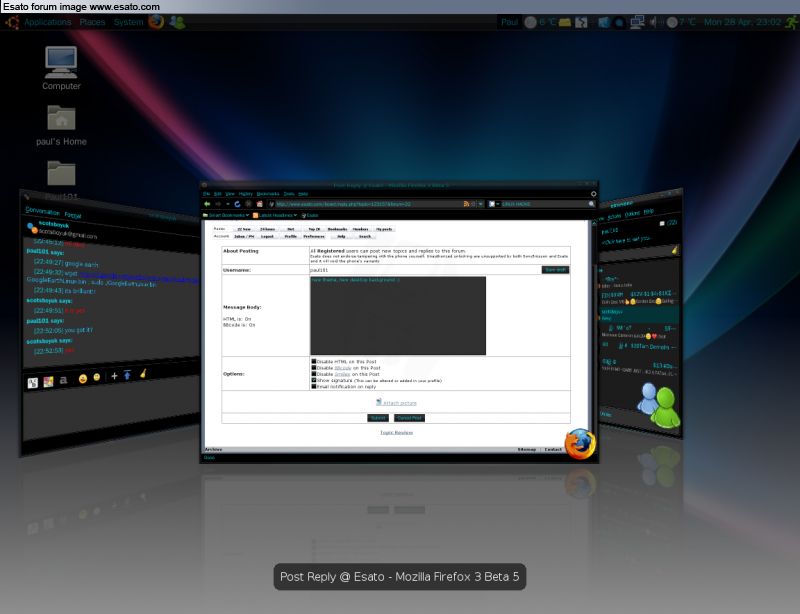Click the throbber icon beside Firefox menu bar
The width and height of the screenshot is (800, 614).
(x=593, y=194)
